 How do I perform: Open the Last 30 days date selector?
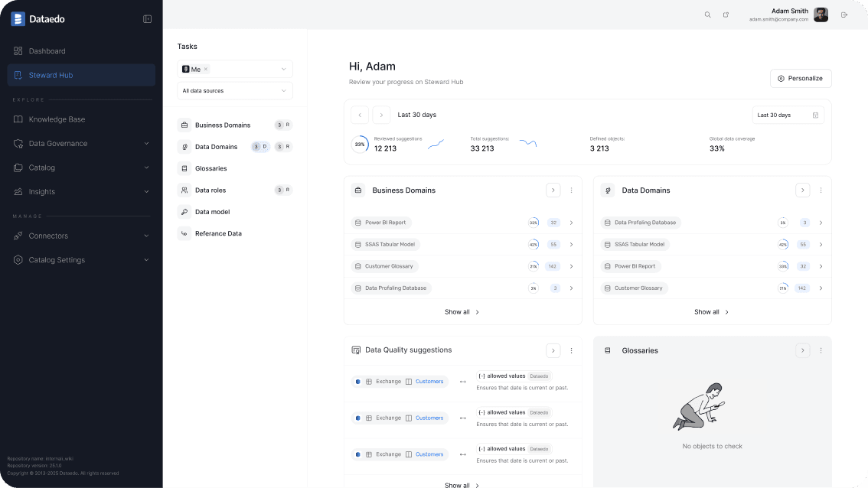[788, 115]
